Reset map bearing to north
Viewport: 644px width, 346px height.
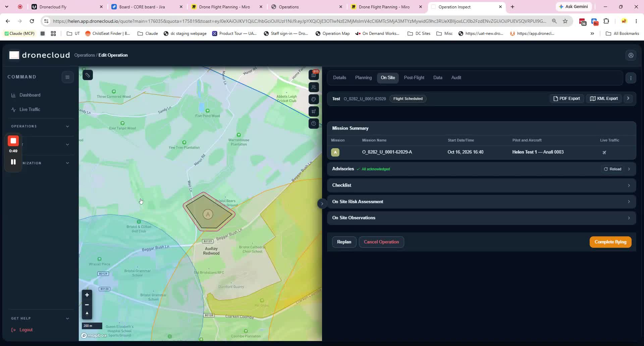point(87,313)
